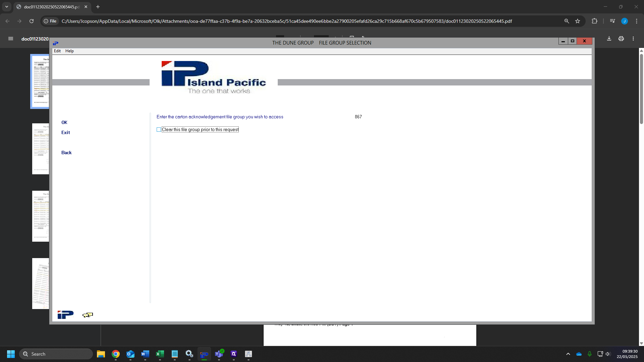The width and height of the screenshot is (644, 362).
Task: Open the Chrome profile avatar J
Action: [x=625, y=21]
